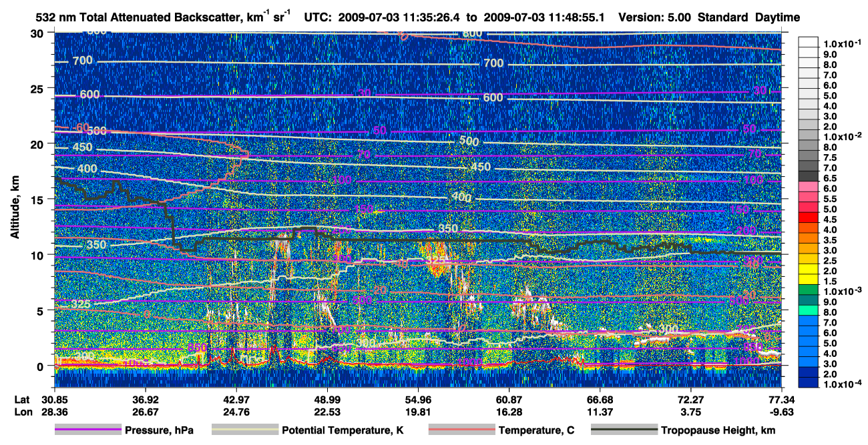Click the word 'Daytime' in the title
Screen dimensions: 868x445
pyautogui.click(x=777, y=17)
